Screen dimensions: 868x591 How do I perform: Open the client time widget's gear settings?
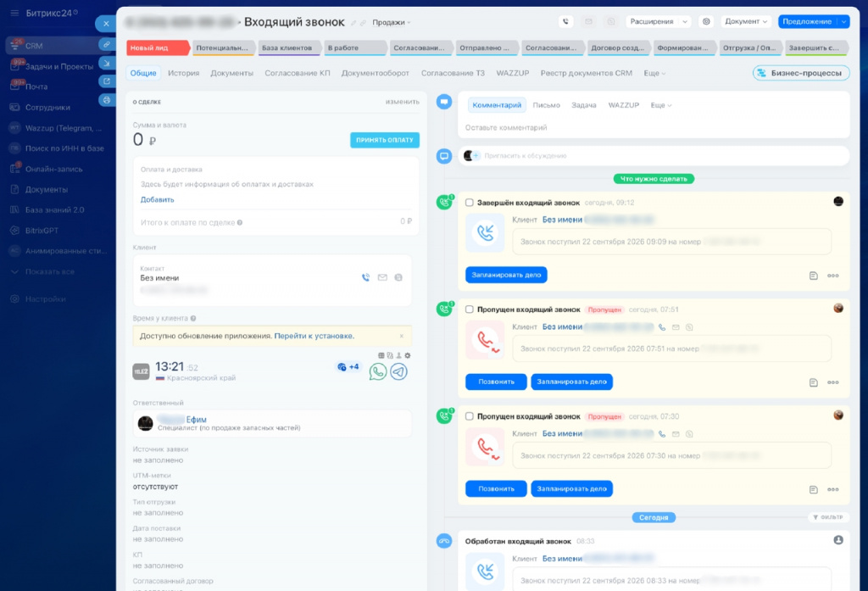pyautogui.click(x=408, y=355)
